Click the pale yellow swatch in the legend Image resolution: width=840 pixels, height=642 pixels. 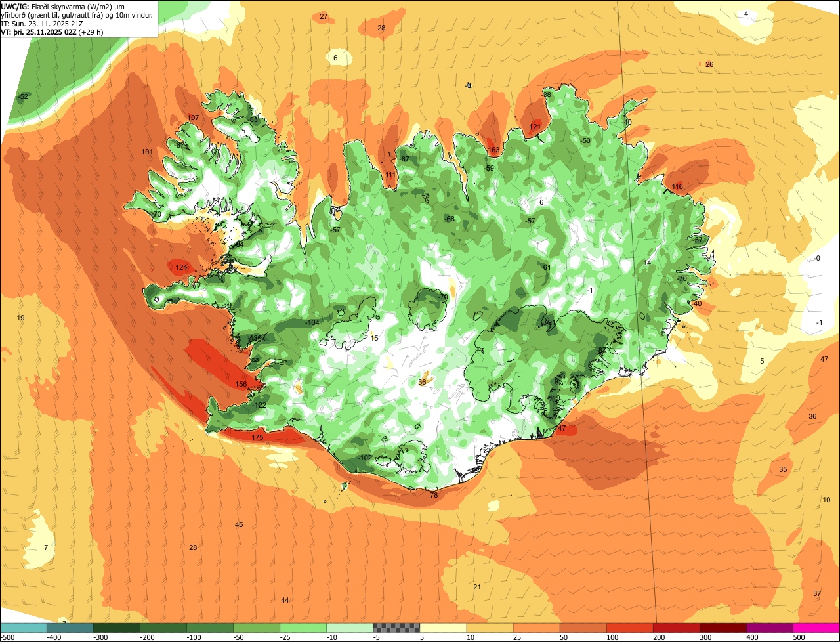tap(443, 628)
